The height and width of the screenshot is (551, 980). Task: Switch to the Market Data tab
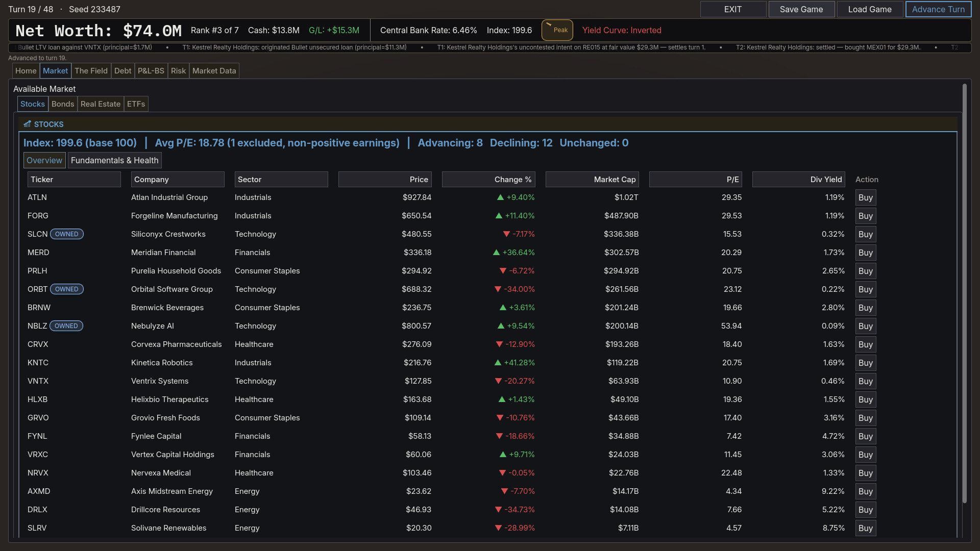(x=214, y=71)
